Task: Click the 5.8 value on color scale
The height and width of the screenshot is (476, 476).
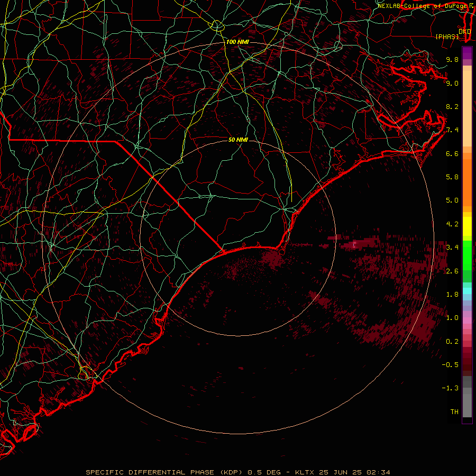Action: [x=452, y=177]
